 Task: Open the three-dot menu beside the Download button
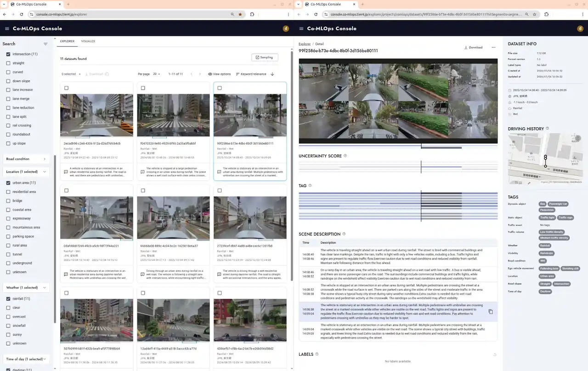coord(493,47)
